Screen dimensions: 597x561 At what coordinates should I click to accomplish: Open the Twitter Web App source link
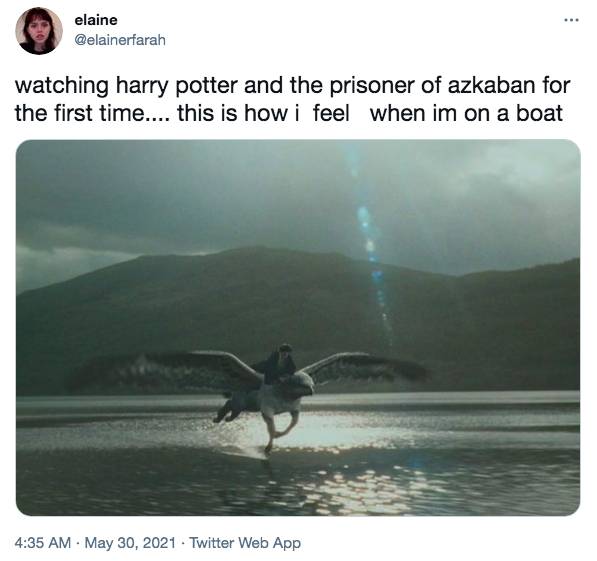tap(245, 543)
